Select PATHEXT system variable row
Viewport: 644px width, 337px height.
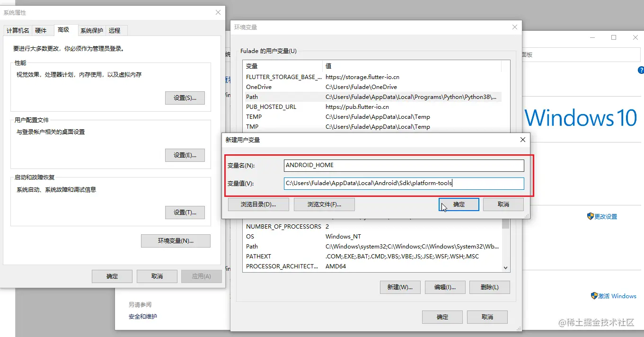point(372,256)
